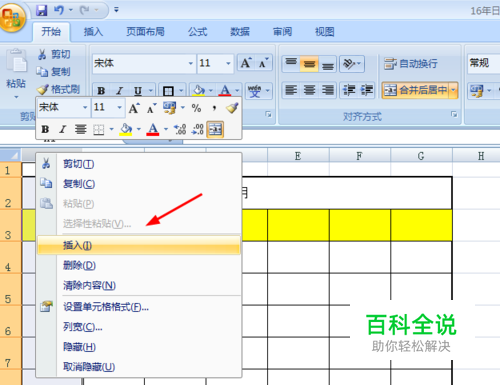Expand ribbon font color dropdown arrow
Screen dimensions: 500x385
click(237, 90)
